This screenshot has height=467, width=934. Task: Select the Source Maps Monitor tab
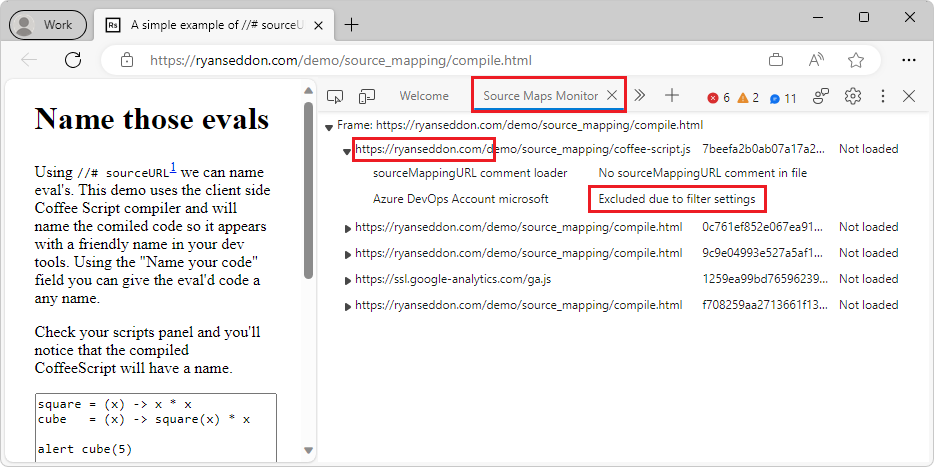point(541,96)
